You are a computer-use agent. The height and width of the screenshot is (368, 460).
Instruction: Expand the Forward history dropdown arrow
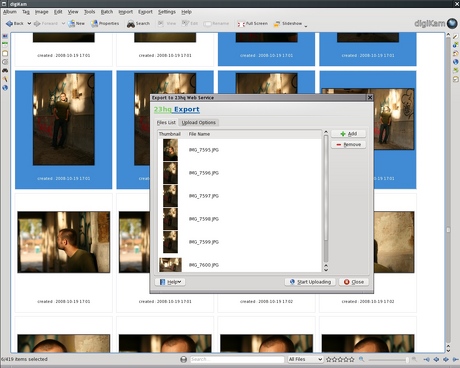click(63, 24)
